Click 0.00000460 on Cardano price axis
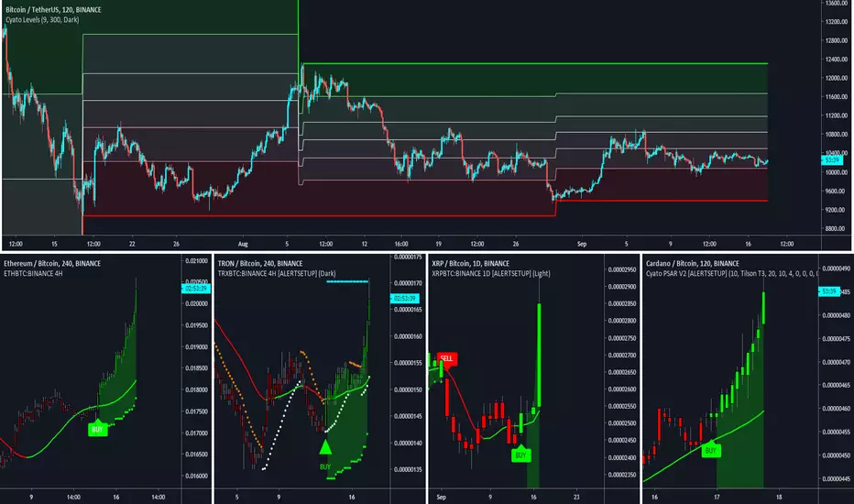Viewport: 854px width, 504px height. (836, 409)
